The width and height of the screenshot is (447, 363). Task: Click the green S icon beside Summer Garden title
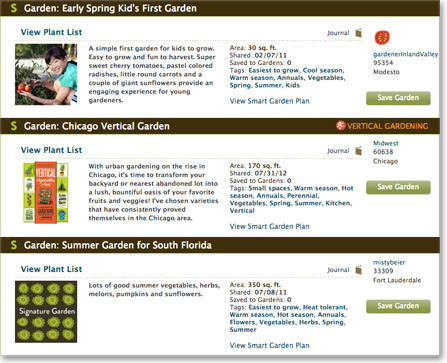14,245
